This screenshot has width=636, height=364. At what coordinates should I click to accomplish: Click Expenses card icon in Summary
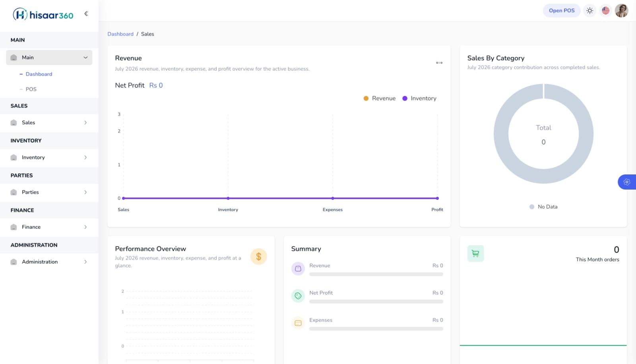[x=298, y=323]
